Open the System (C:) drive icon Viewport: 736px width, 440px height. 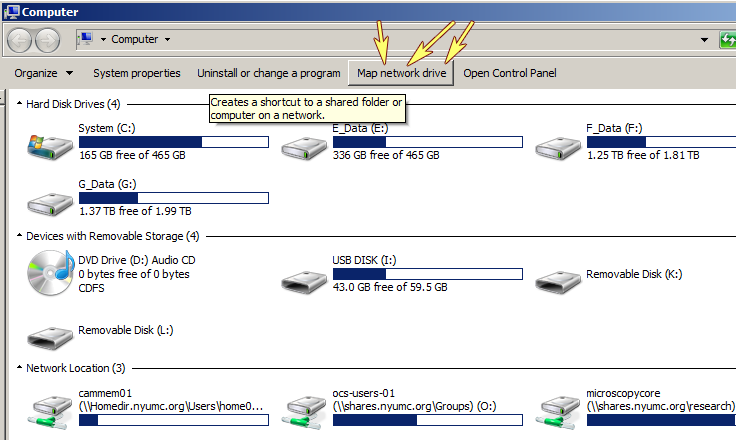point(48,146)
